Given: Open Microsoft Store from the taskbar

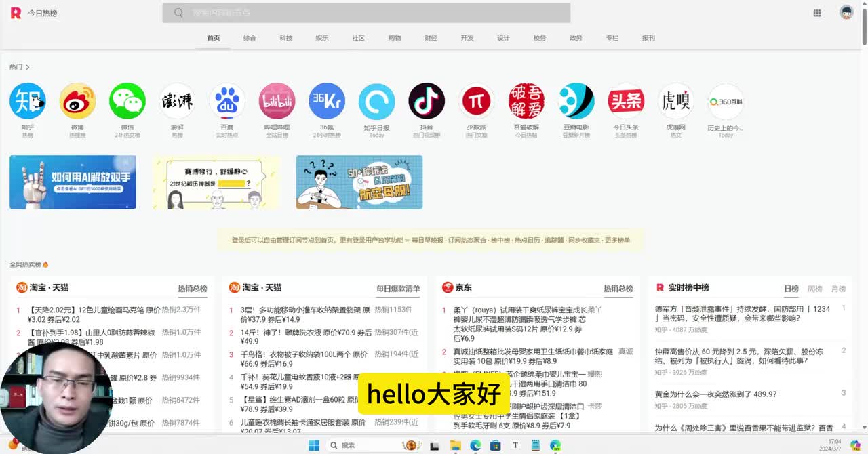Looking at the screenshot, I should (496, 445).
